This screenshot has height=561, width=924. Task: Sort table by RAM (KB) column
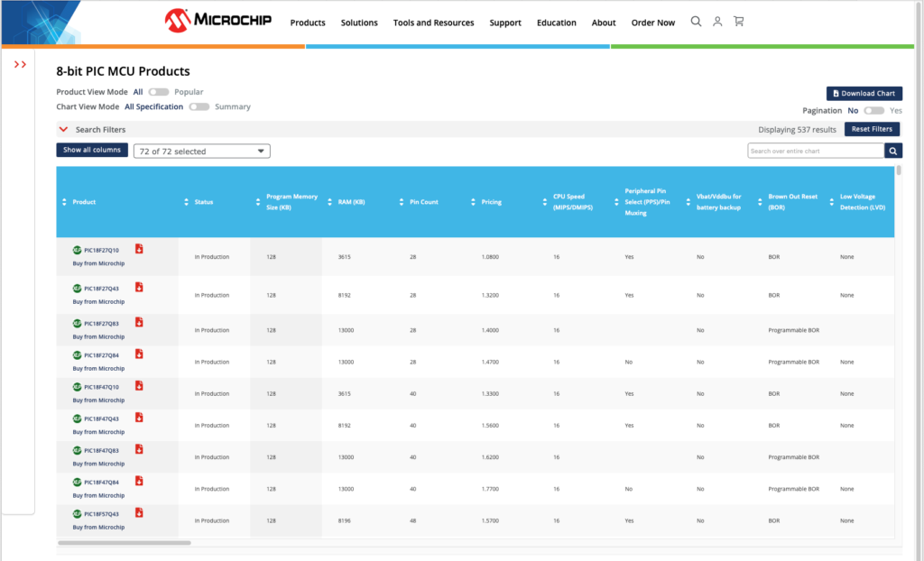point(329,202)
